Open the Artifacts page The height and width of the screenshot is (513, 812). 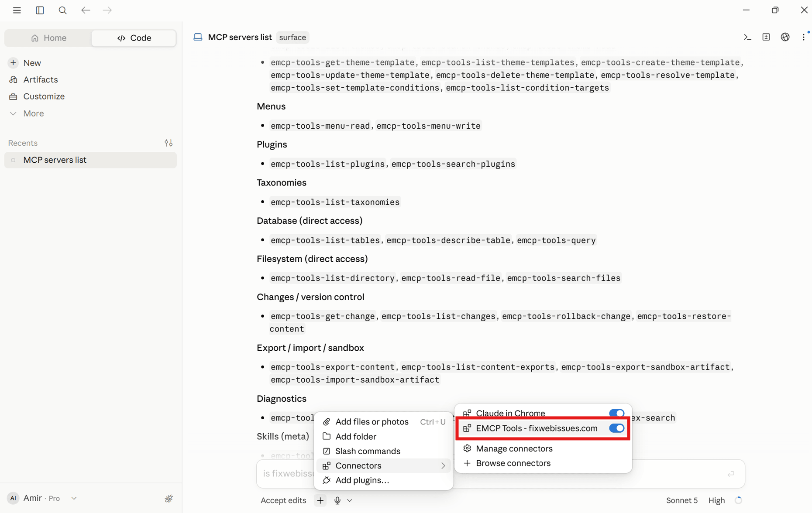point(41,79)
